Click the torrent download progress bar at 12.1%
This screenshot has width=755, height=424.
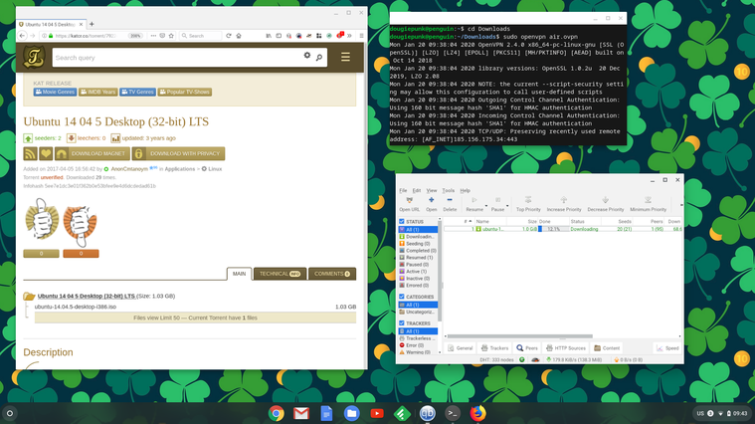click(x=553, y=229)
